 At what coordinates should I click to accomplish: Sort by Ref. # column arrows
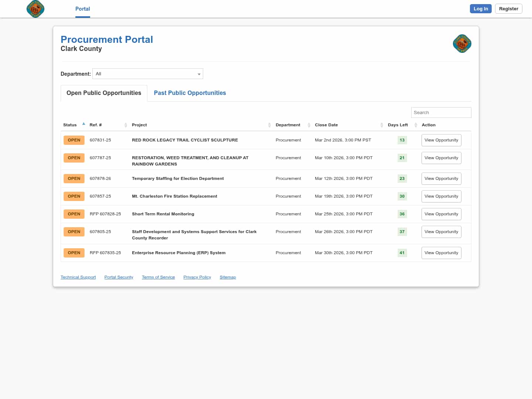[x=126, y=125]
